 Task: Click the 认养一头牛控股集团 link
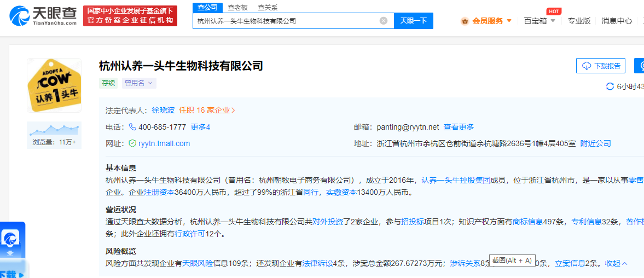[456, 180]
